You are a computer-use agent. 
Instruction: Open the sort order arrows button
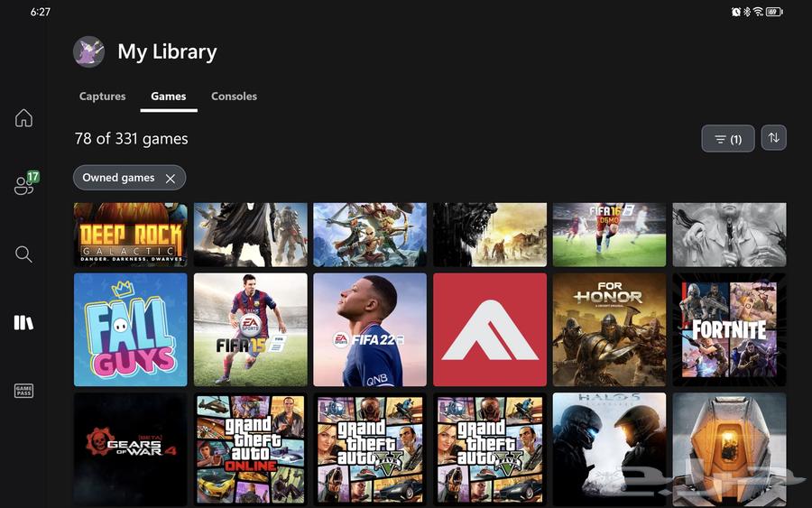click(x=774, y=138)
